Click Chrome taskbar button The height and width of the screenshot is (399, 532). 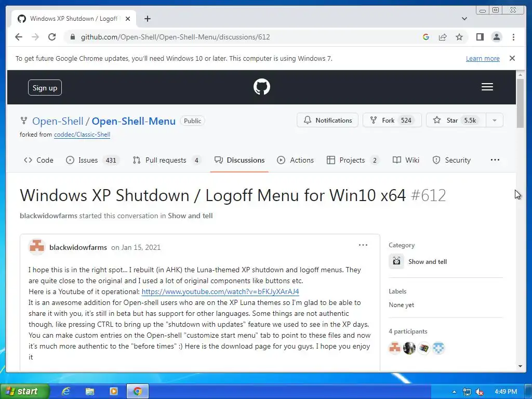pos(137,391)
